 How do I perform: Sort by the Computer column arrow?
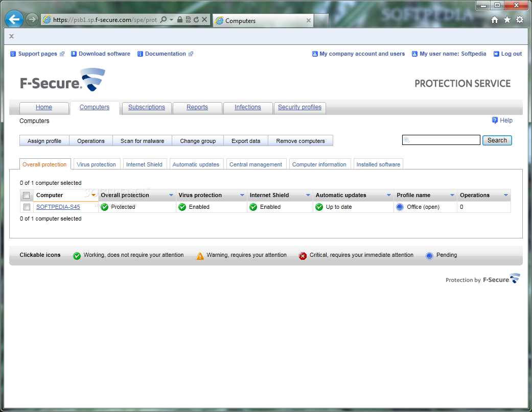click(94, 195)
